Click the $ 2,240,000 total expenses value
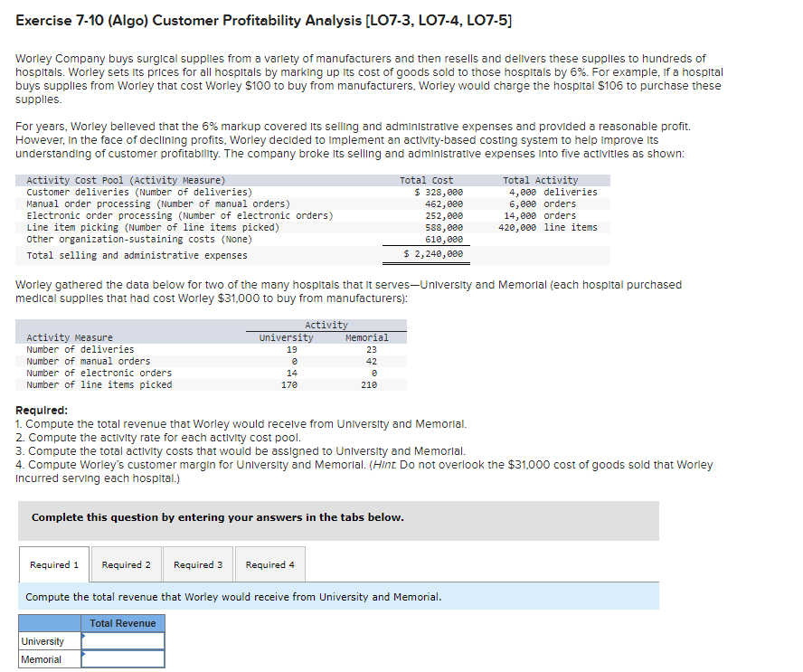 pyautogui.click(x=433, y=253)
